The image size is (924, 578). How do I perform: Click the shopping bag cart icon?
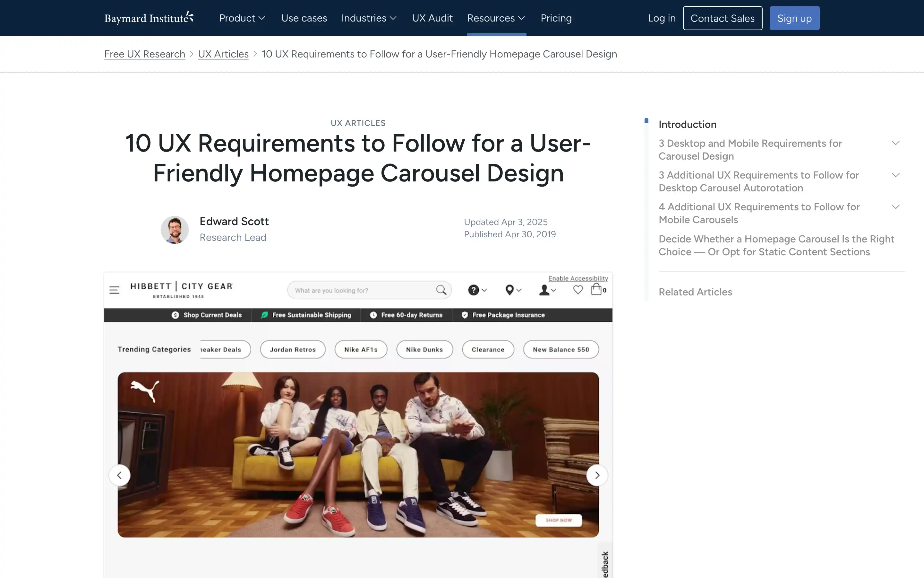coord(596,289)
